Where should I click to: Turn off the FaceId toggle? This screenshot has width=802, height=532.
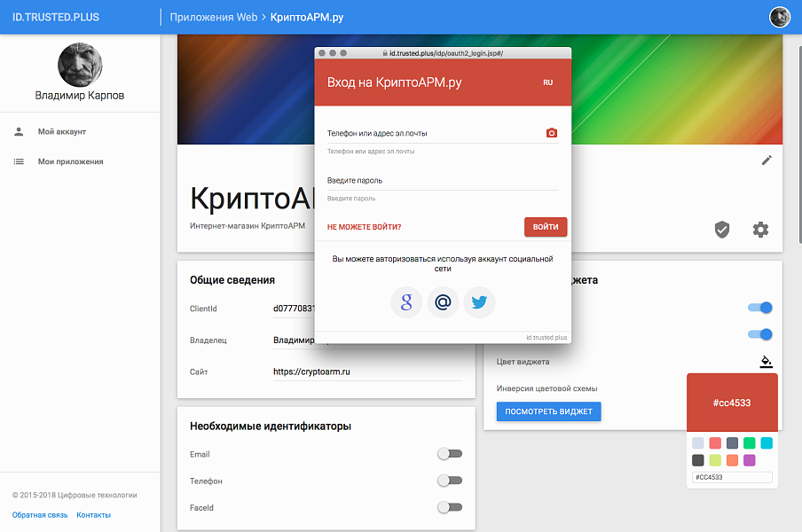450,506
